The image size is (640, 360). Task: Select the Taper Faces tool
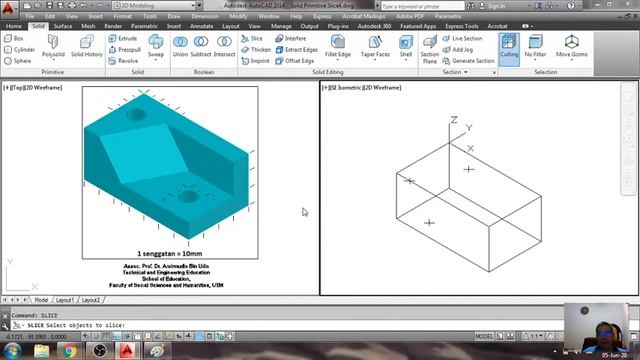375,46
